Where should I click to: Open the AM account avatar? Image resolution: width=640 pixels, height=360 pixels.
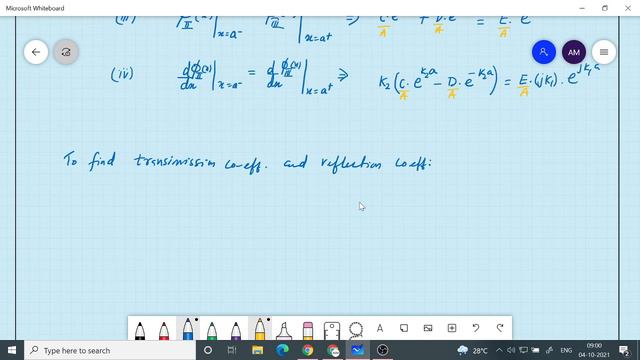coord(573,52)
